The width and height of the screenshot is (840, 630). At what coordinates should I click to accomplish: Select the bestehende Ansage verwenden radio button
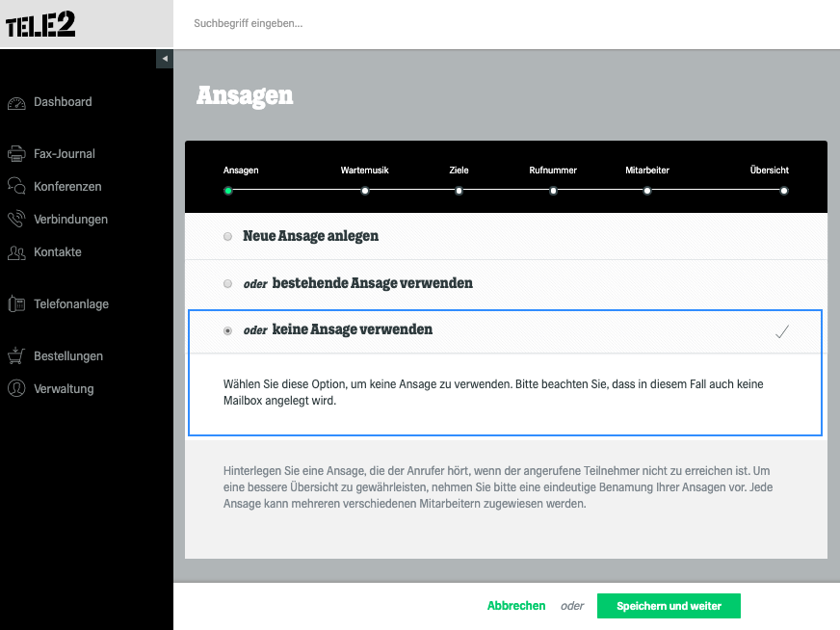[227, 283]
